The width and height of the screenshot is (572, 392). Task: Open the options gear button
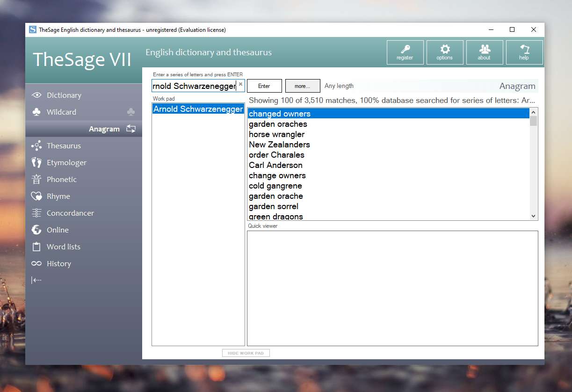coord(445,52)
